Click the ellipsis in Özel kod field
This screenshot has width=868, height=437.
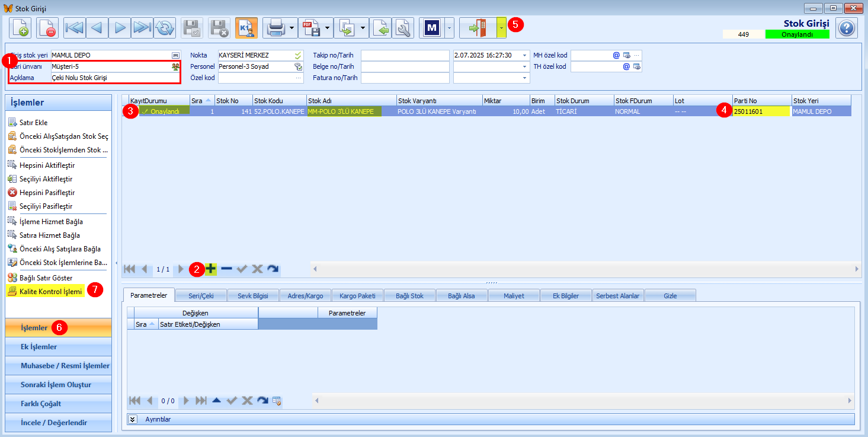(299, 78)
